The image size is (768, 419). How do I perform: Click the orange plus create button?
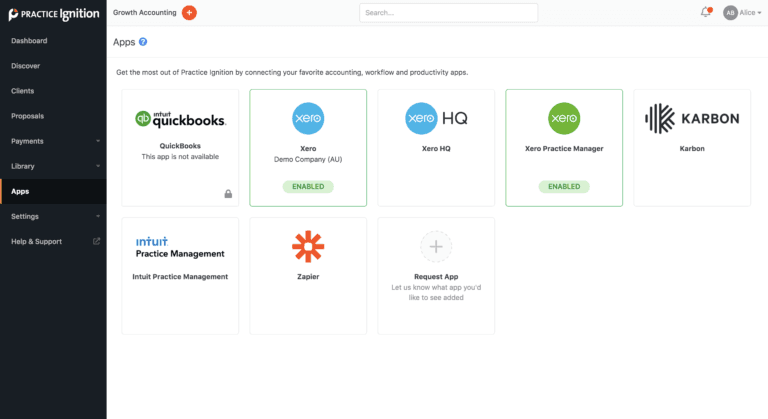coord(189,12)
